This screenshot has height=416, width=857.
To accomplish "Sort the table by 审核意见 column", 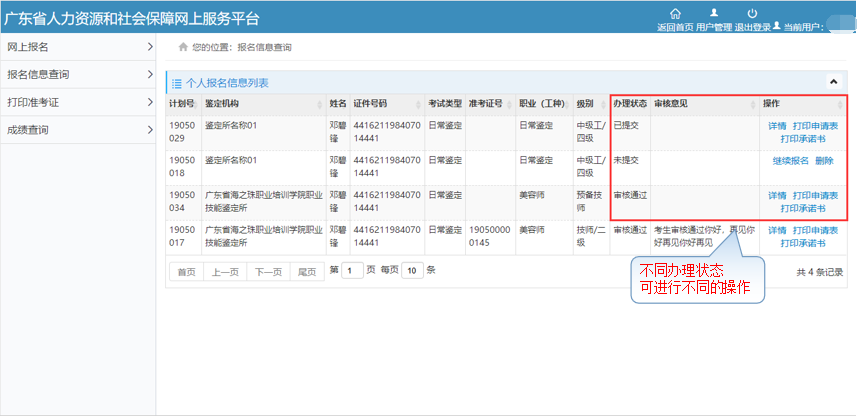I will pyautogui.click(x=705, y=104).
